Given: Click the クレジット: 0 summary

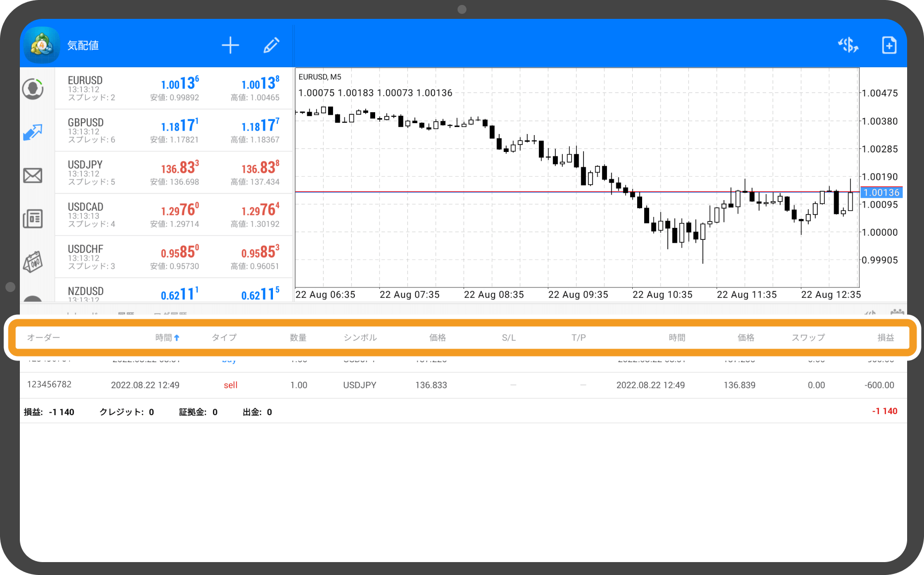Looking at the screenshot, I should point(127,412).
